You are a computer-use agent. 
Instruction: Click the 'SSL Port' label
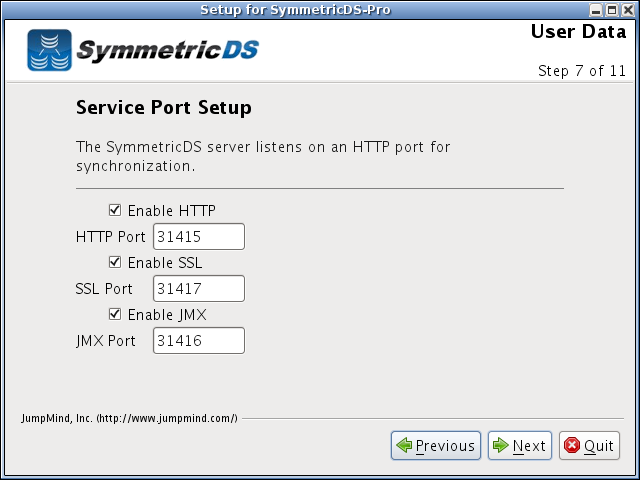point(104,289)
